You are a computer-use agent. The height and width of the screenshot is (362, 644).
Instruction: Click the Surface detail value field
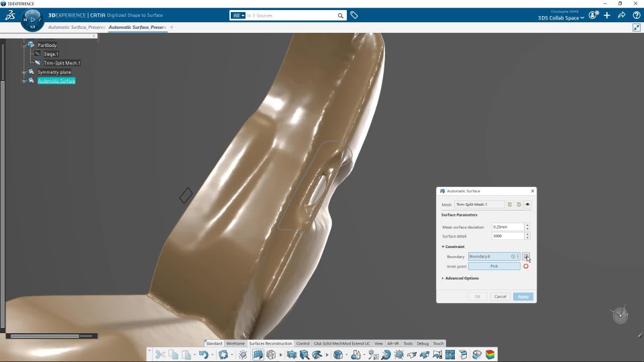pos(508,236)
